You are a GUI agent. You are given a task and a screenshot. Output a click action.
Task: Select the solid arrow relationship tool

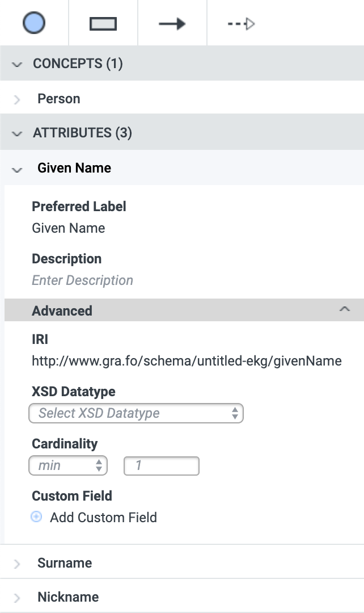coord(172,23)
